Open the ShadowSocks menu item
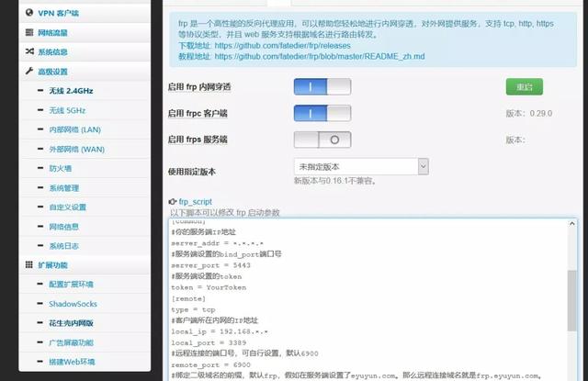 (x=75, y=303)
